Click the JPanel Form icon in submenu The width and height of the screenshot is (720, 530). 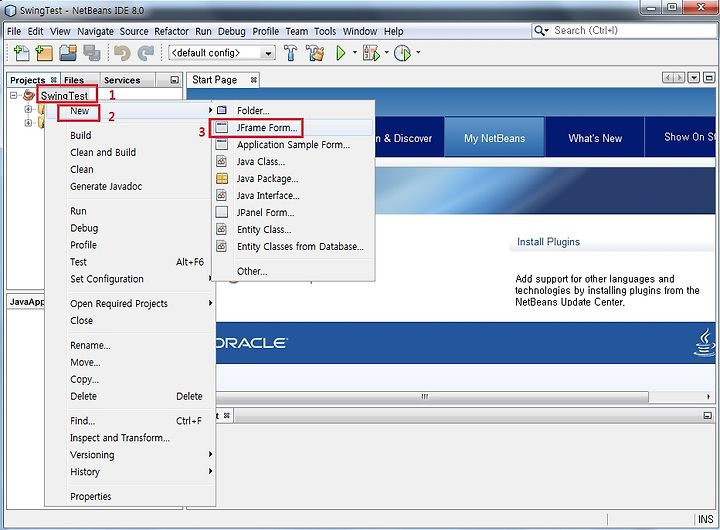[x=222, y=212]
